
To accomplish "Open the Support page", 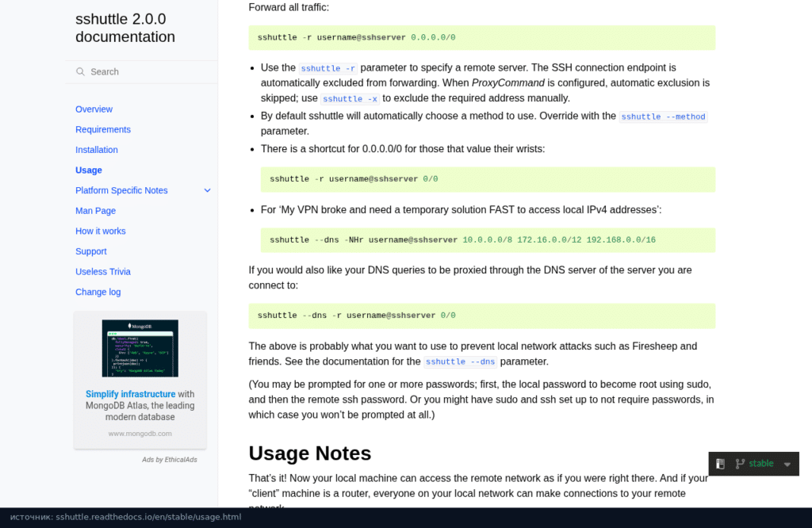I will (91, 251).
